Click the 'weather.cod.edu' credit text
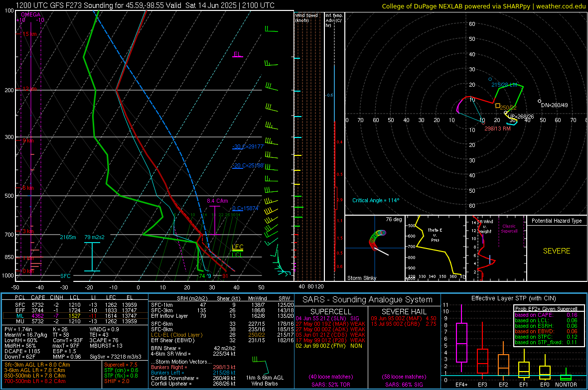The width and height of the screenshot is (588, 390). tap(561, 6)
